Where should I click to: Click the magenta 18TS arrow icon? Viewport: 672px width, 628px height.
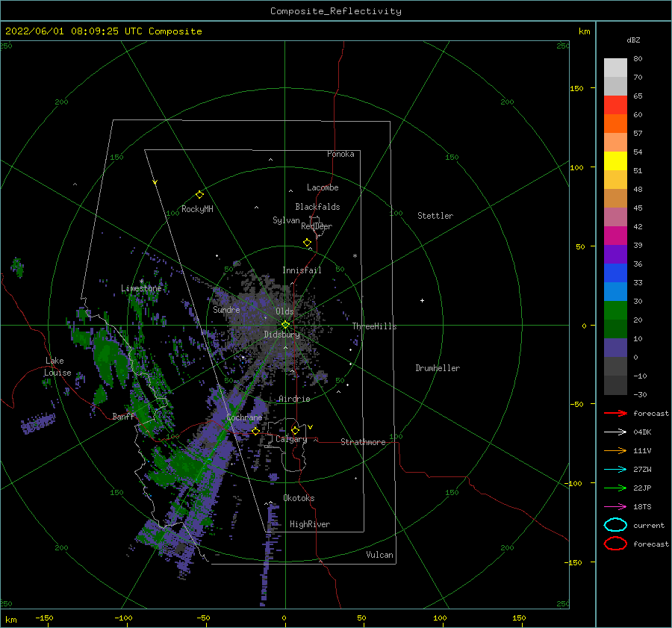click(x=615, y=507)
